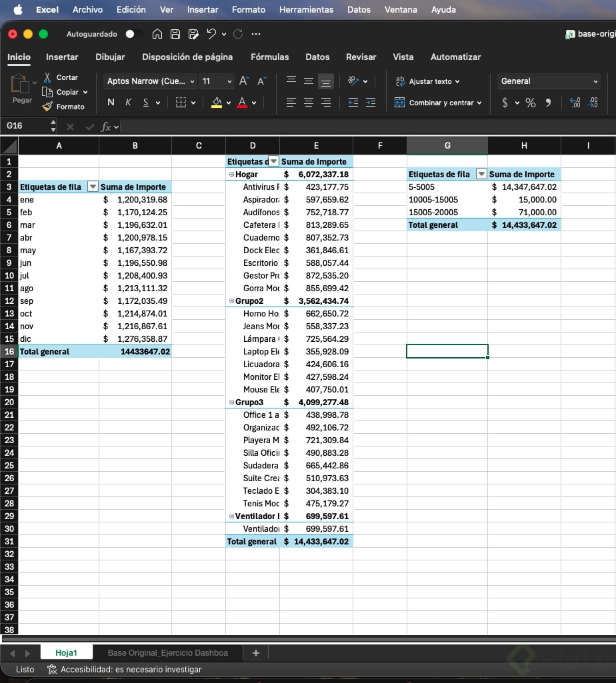Click the percent style icon
616x683 pixels.
point(531,103)
